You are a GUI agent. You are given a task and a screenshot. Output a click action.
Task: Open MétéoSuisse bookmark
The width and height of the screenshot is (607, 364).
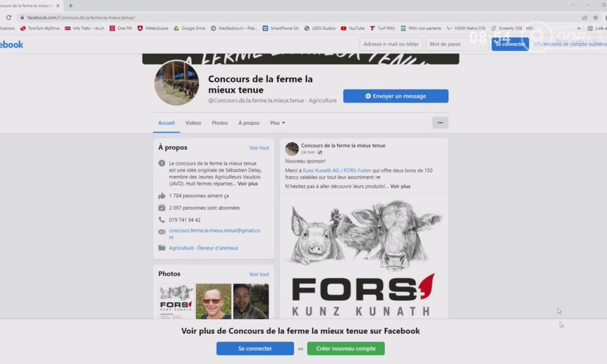click(x=153, y=29)
